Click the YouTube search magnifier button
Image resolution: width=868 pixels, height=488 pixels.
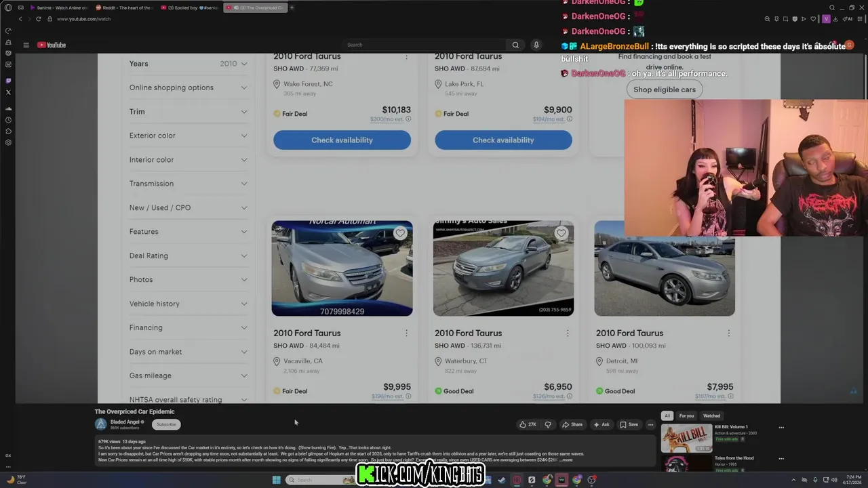point(515,45)
